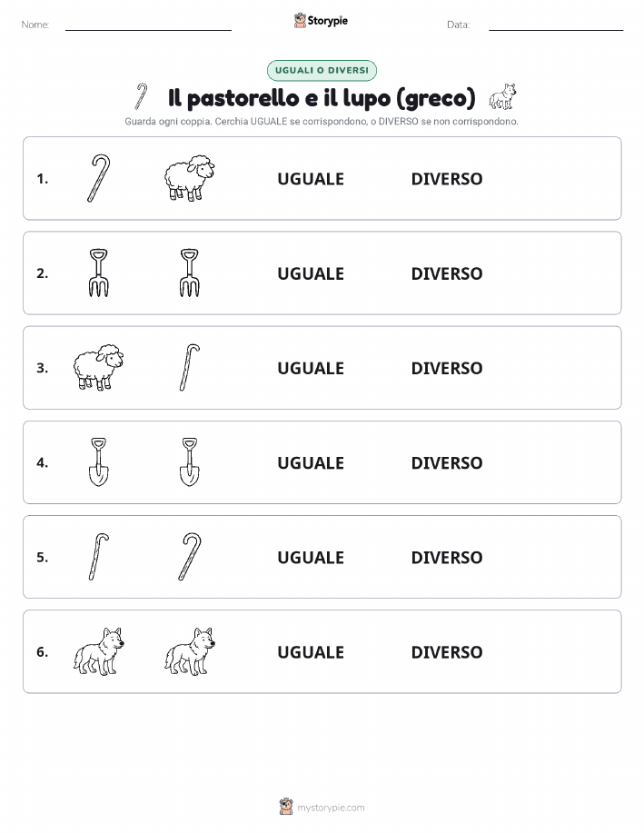This screenshot has width=644, height=833.
Task: Click the Data input line
Action: (x=556, y=25)
